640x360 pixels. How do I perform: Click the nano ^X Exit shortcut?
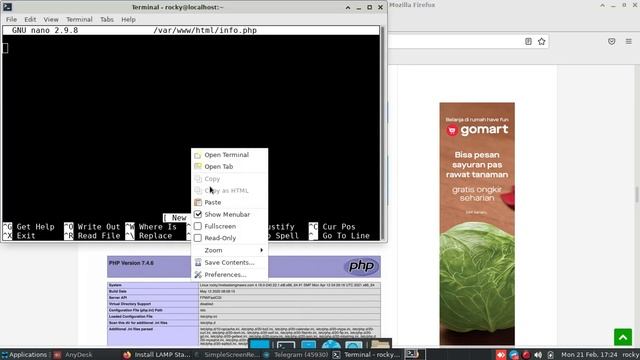[x=19, y=236]
